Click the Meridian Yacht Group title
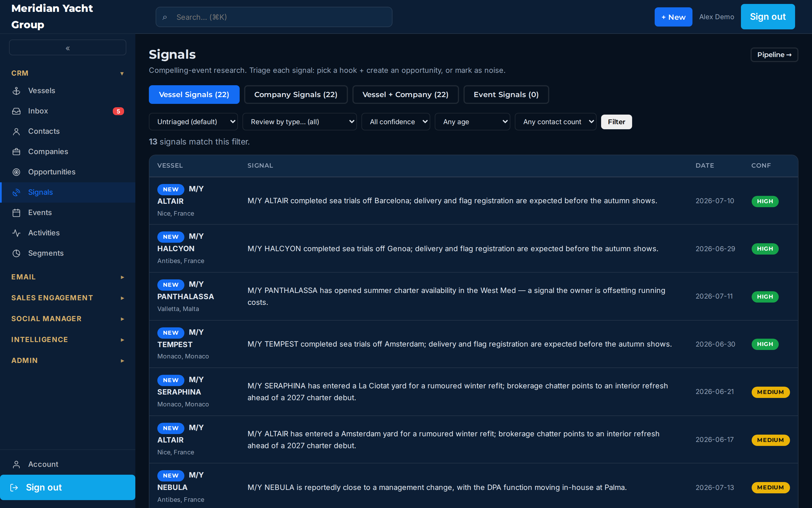 (52, 16)
